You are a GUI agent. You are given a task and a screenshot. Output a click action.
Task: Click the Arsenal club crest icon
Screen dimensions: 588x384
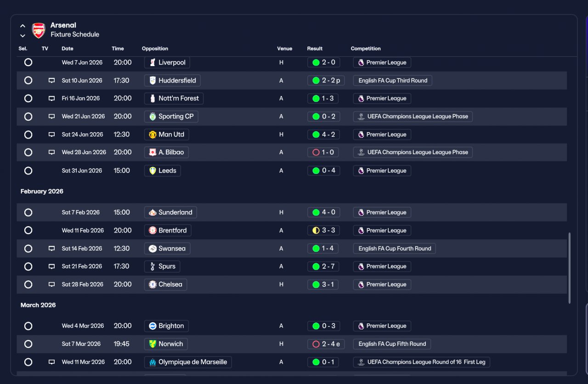pos(39,30)
